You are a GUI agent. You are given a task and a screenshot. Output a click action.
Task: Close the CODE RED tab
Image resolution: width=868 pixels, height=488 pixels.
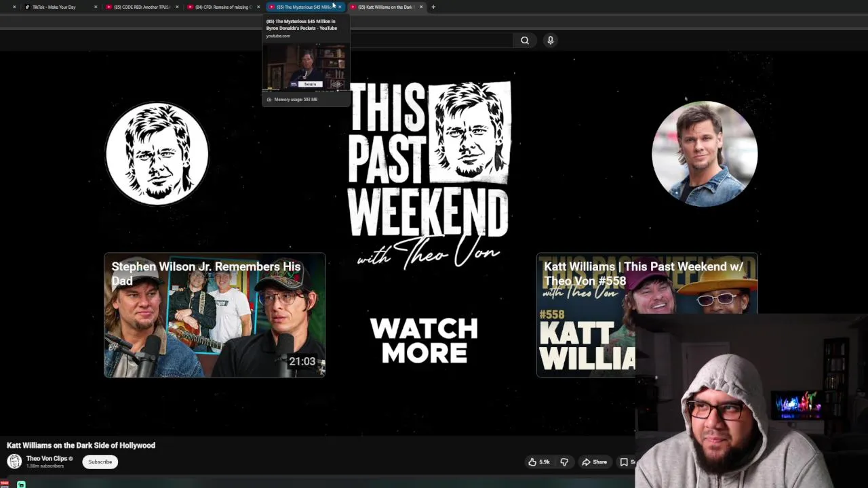pos(177,7)
